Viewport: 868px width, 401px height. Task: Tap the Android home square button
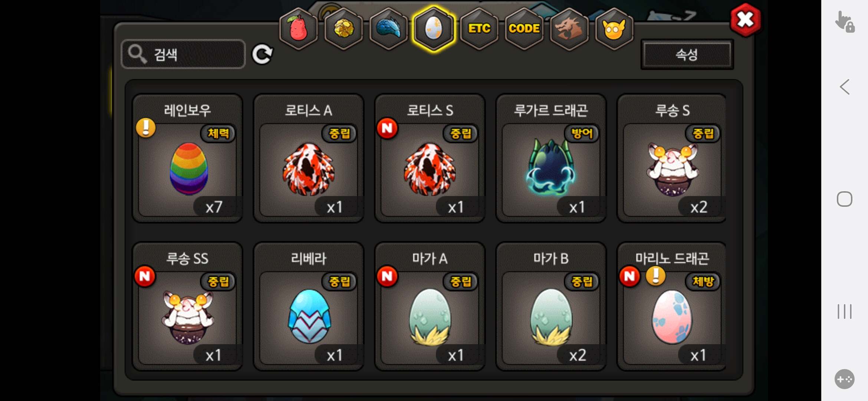pyautogui.click(x=845, y=199)
